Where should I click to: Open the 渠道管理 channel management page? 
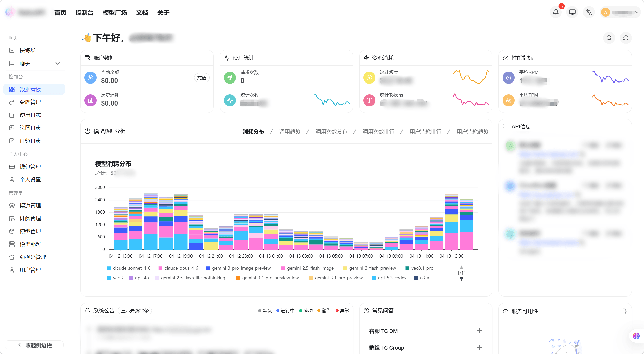[30, 205]
